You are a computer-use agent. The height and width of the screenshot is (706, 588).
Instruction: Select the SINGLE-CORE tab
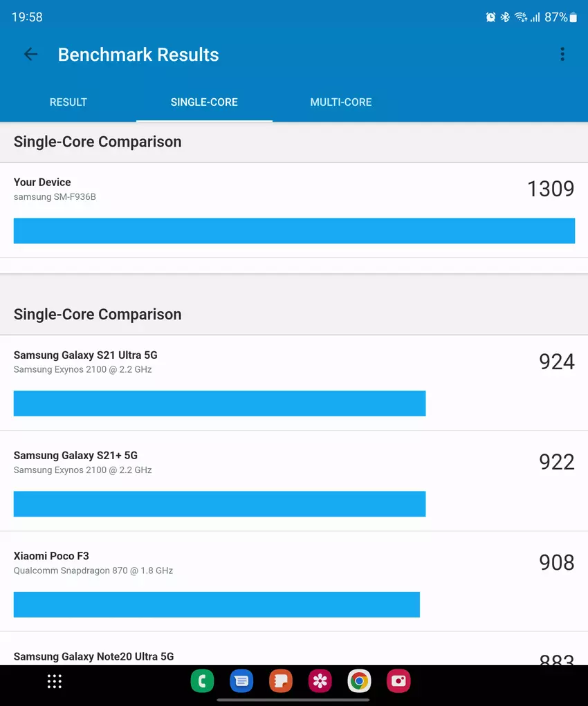[x=204, y=102]
